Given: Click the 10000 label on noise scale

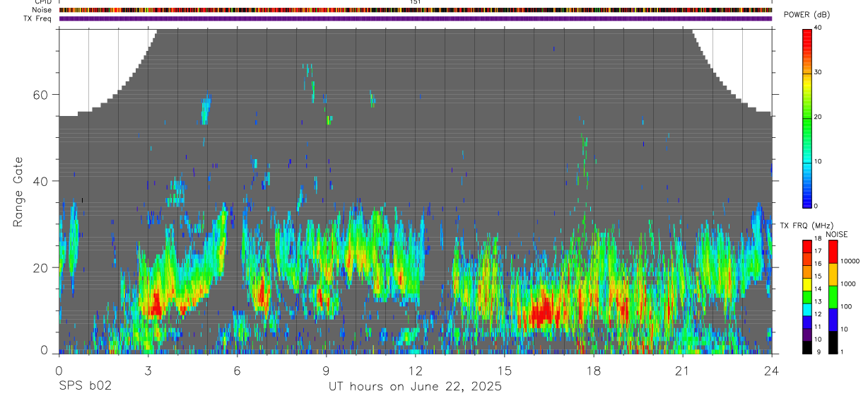Looking at the screenshot, I should (850, 261).
